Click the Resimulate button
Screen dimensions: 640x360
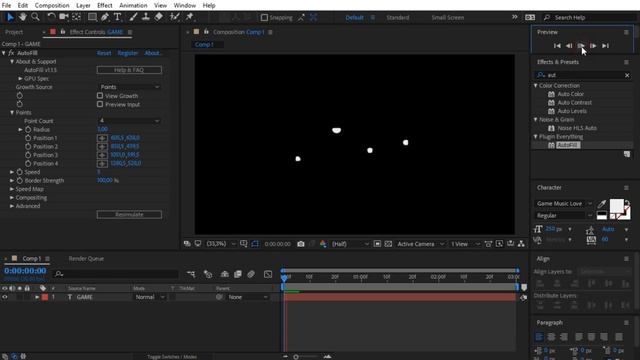129,214
